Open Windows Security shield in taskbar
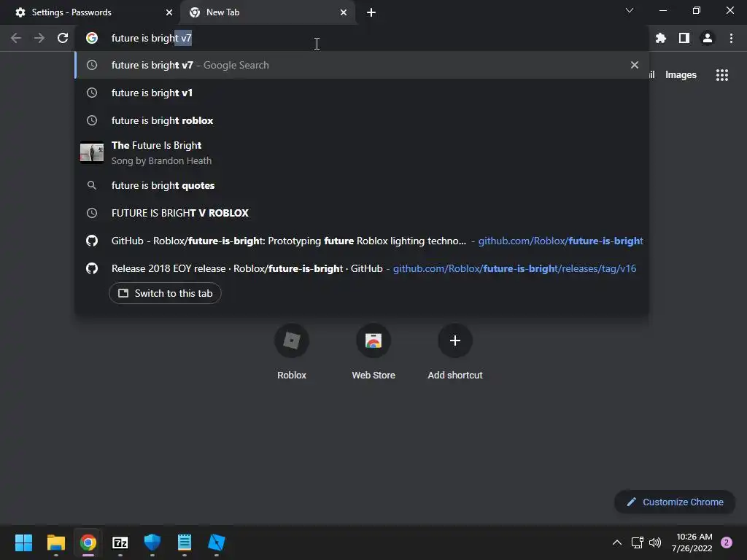Viewport: 747px width, 560px height. (152, 542)
